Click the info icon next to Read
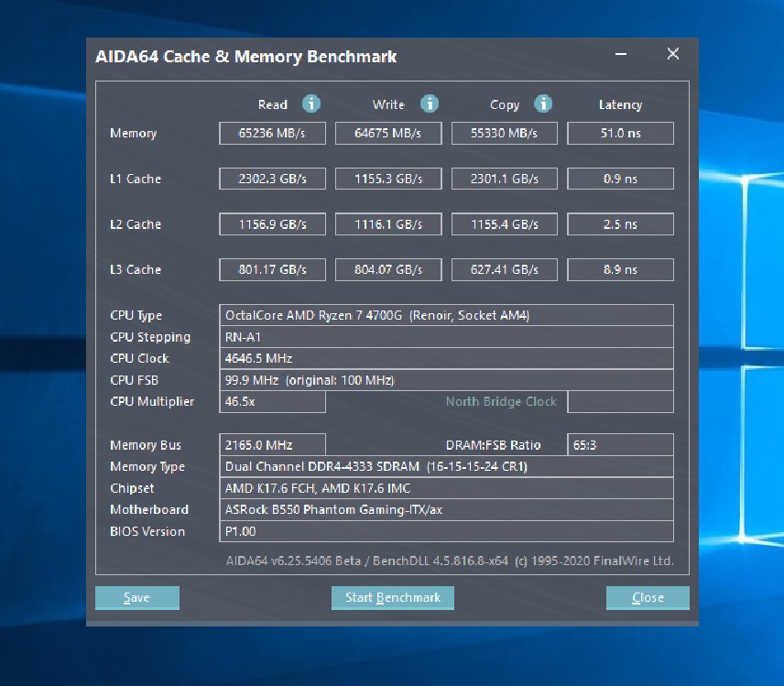 [311, 104]
